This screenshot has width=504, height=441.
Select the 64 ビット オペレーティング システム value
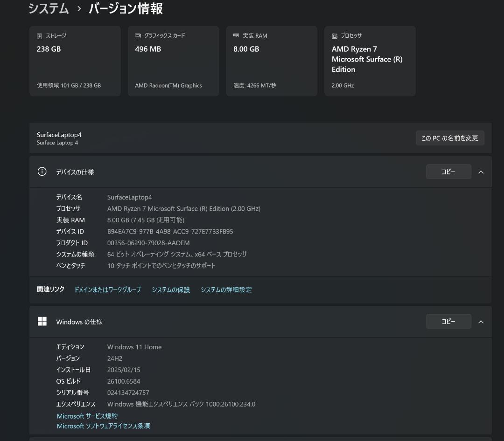pos(177,255)
